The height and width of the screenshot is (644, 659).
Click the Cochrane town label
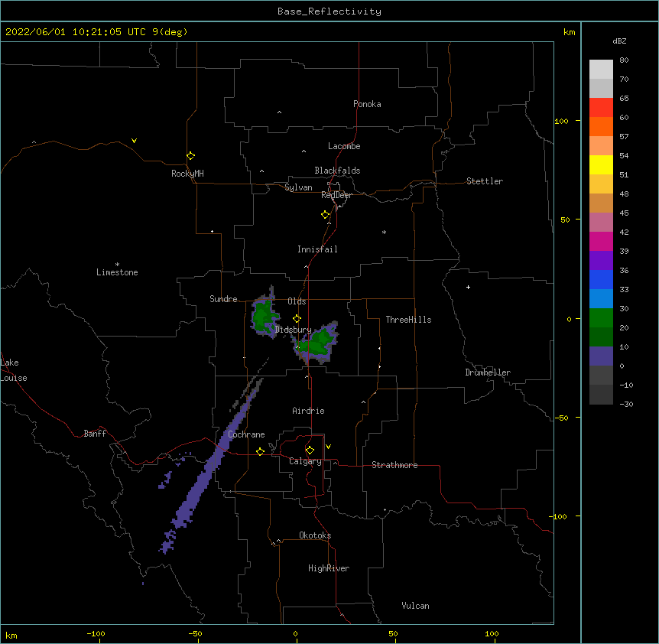point(246,434)
